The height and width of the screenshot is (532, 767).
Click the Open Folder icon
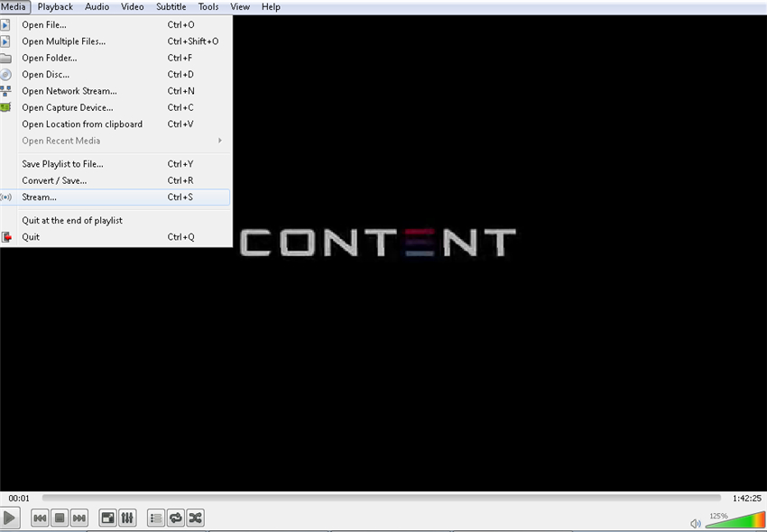pos(5,59)
